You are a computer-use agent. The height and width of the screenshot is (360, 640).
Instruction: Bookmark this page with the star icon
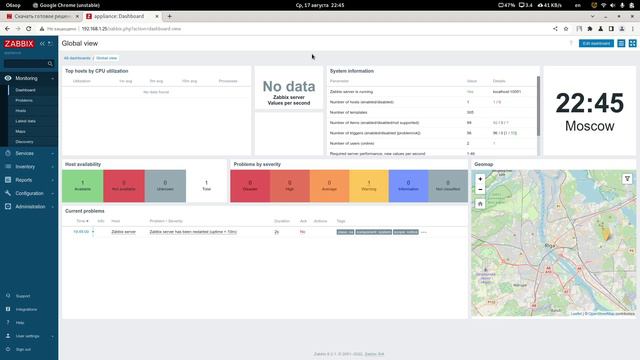pos(566,29)
